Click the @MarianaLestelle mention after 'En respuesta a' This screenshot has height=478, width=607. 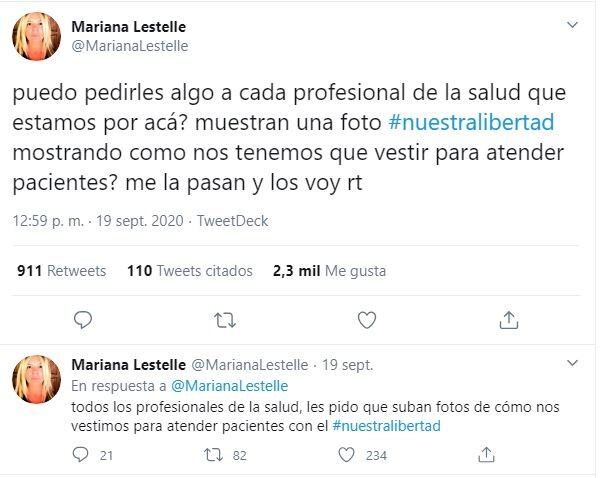(x=230, y=385)
